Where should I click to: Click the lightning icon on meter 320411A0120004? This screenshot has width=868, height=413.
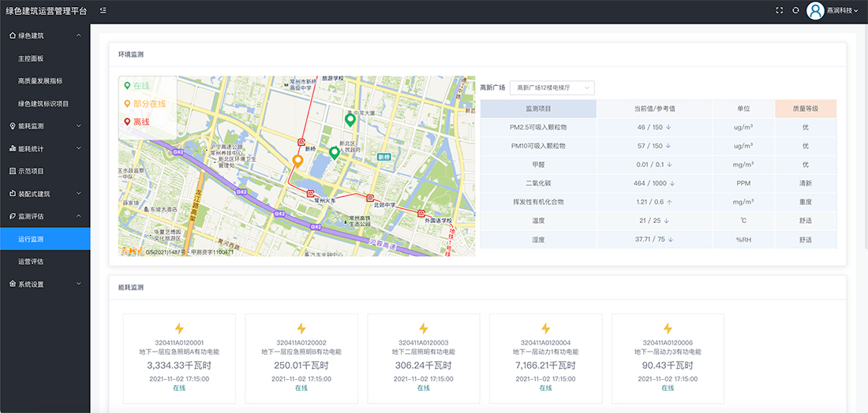click(545, 329)
